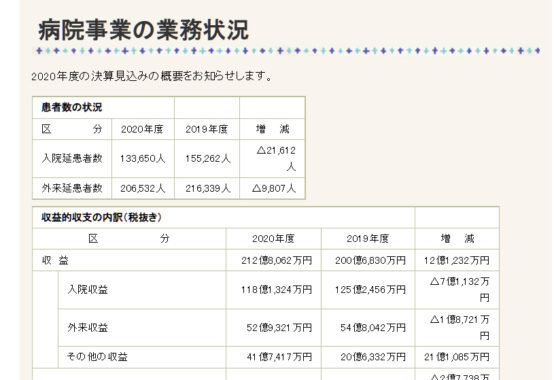Image resolution: width=554 pixels, height=380 pixels.
Task: Select the value 12億1,232万円
Action: coord(457,261)
